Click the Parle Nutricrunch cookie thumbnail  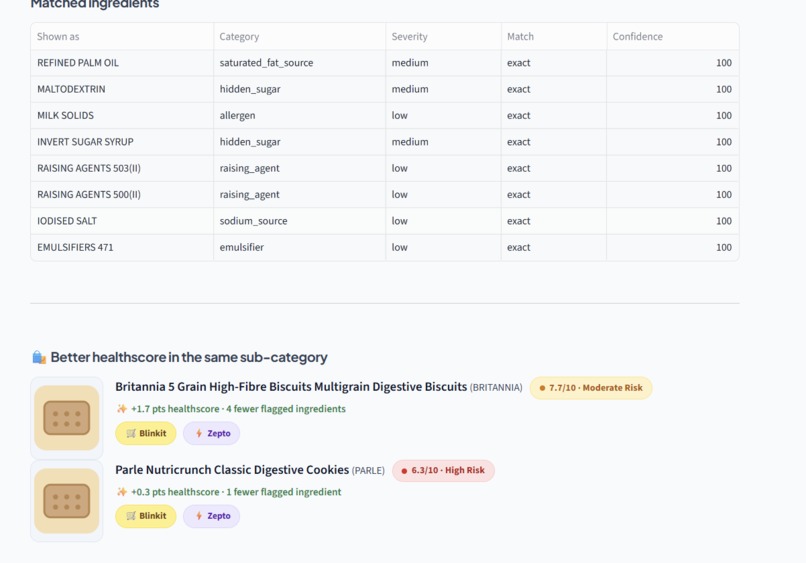click(x=67, y=501)
